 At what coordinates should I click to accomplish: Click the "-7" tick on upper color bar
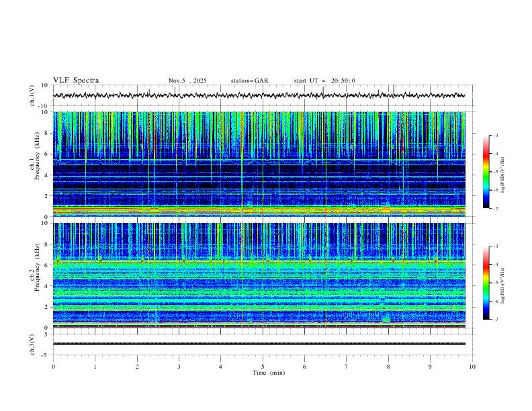point(496,208)
